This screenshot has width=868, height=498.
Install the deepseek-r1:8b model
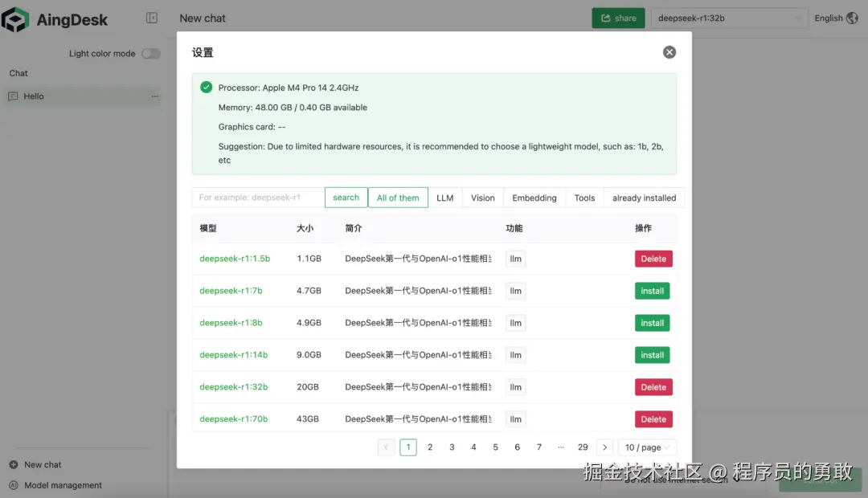[x=652, y=323]
